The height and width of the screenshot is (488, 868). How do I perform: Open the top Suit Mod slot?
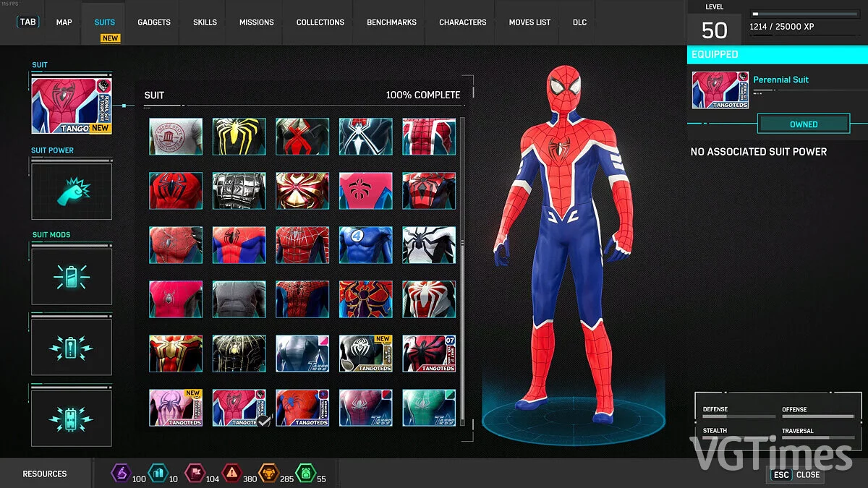pyautogui.click(x=71, y=275)
